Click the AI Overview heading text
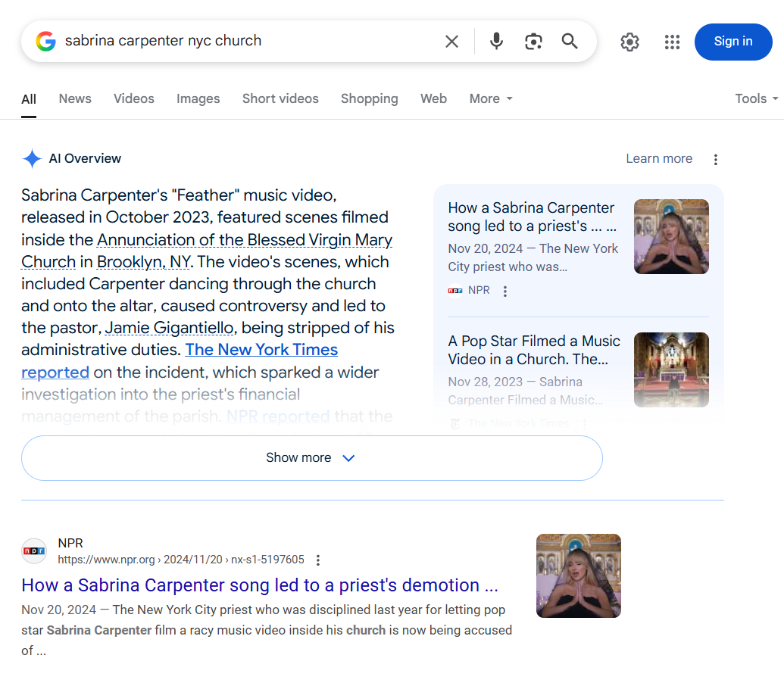This screenshot has height=683, width=784. [85, 158]
